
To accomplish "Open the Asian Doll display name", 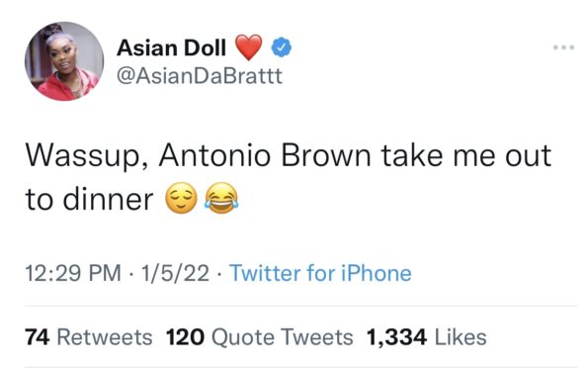I will [171, 47].
